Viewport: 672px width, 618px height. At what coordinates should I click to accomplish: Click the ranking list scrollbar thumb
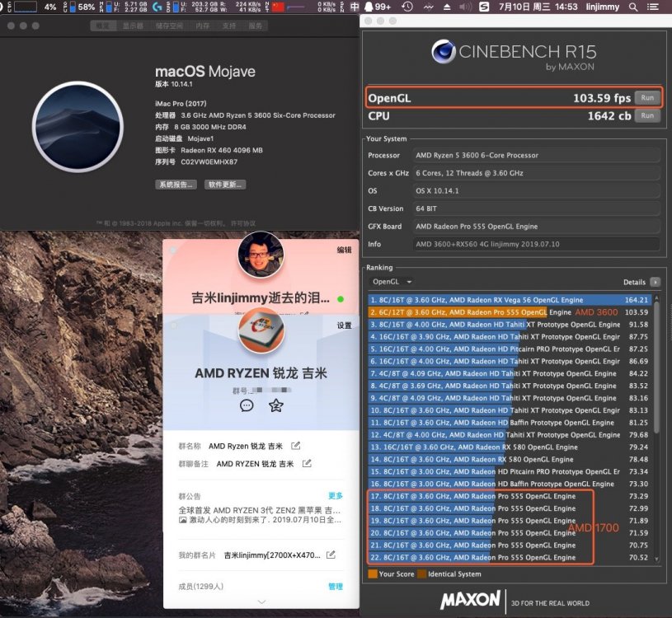[656, 368]
